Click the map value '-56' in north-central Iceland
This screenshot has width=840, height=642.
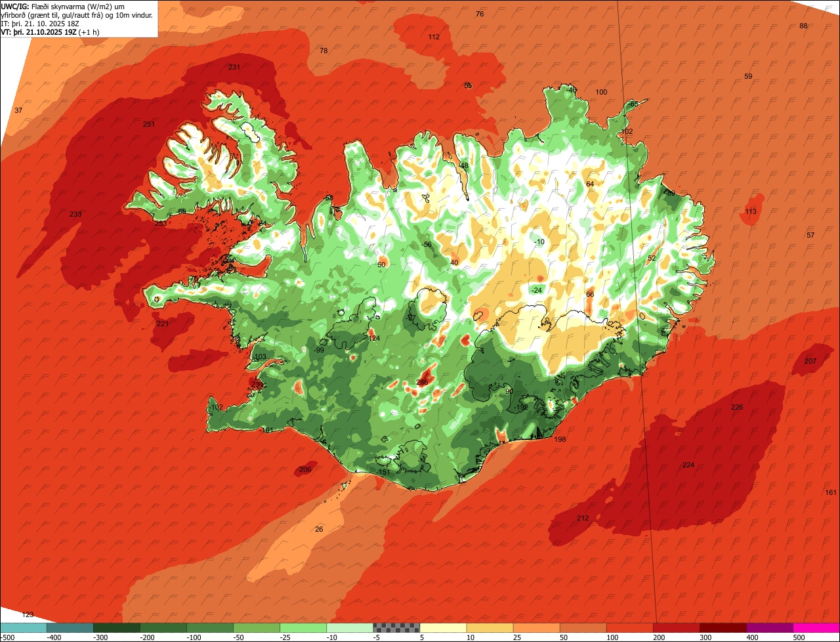click(x=427, y=244)
